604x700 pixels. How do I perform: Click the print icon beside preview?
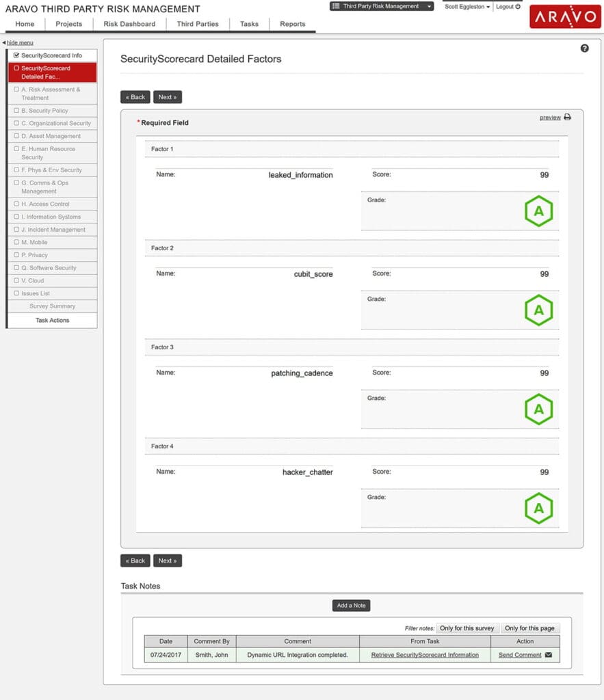click(567, 117)
